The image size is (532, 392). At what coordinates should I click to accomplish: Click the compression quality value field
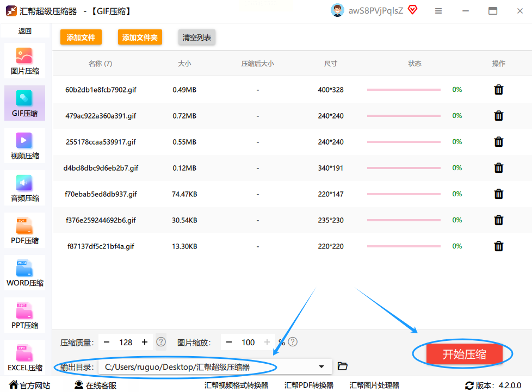pyautogui.click(x=126, y=342)
